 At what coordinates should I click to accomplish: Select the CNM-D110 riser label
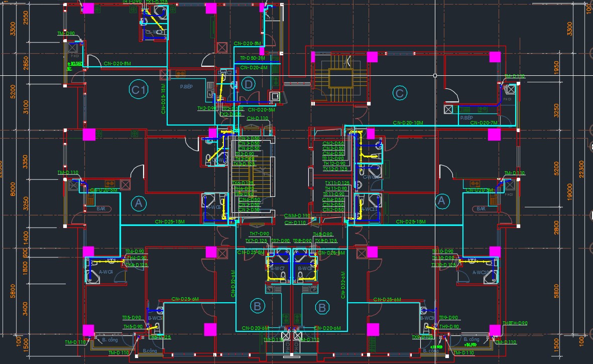point(298,215)
